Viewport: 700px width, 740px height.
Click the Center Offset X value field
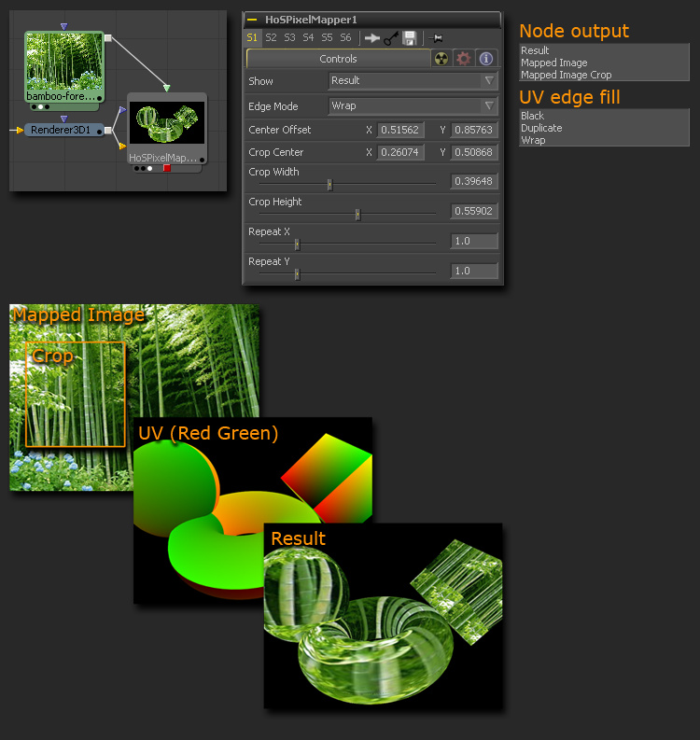pyautogui.click(x=400, y=130)
